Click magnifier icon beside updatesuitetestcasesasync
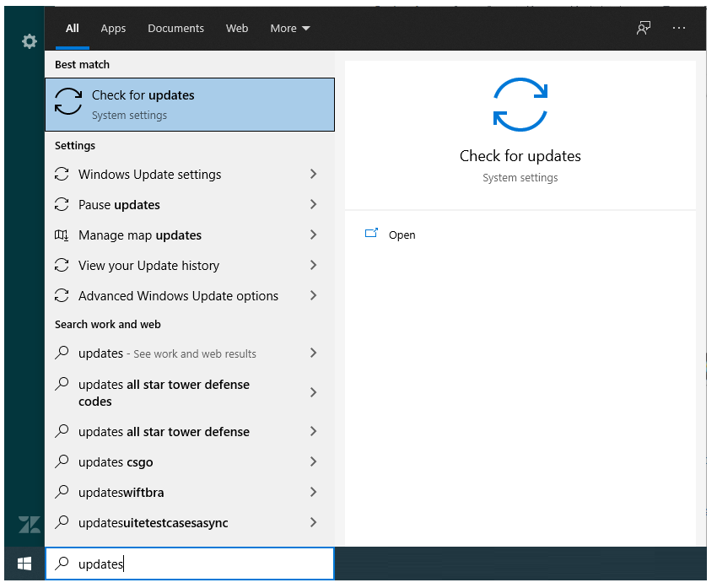Image resolution: width=717 pixels, height=588 pixels. pyautogui.click(x=62, y=522)
